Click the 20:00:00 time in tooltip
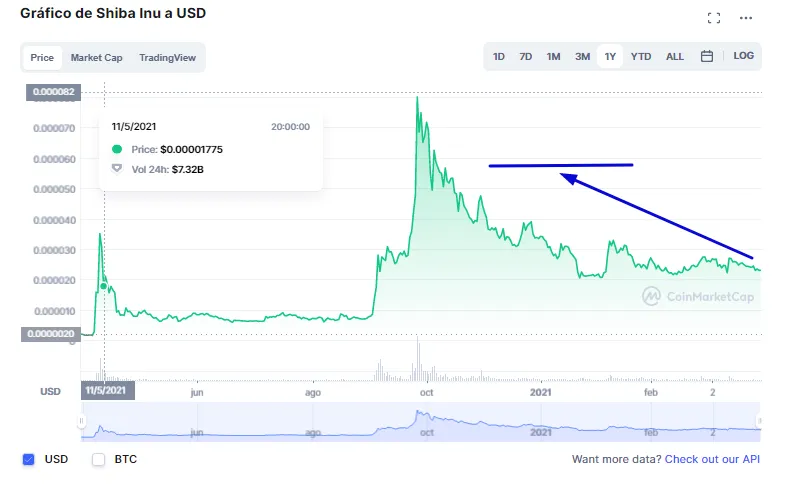 [x=290, y=127]
